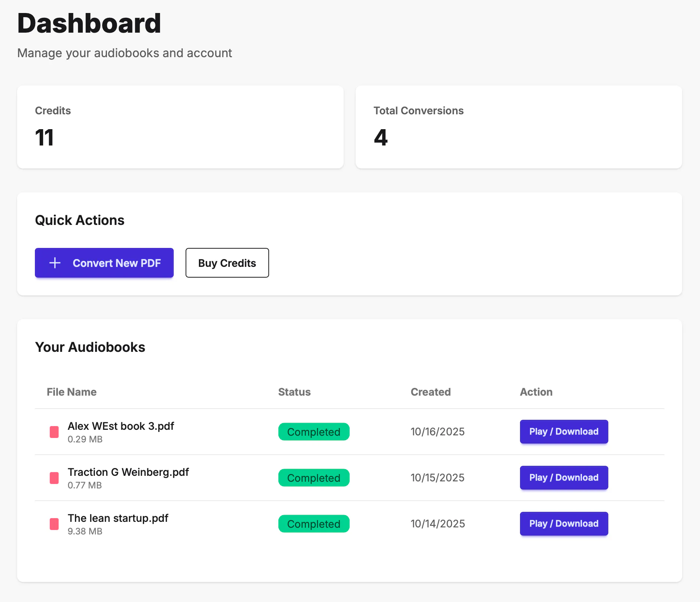Click the Created column header
700x602 pixels.
(431, 392)
